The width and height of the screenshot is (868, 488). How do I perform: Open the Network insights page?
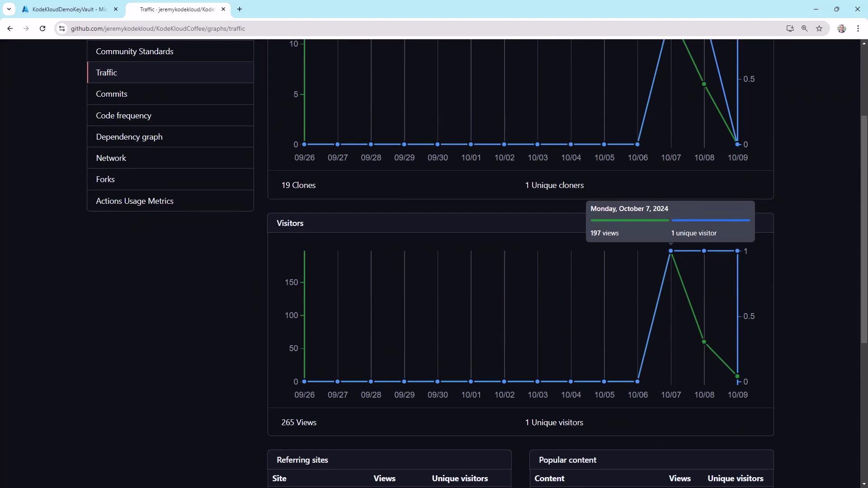coord(111,158)
